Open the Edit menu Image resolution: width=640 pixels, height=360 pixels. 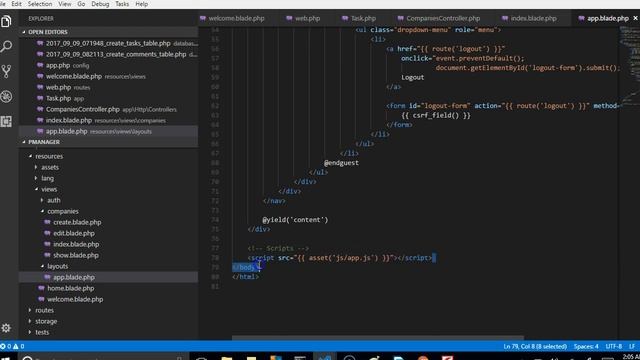(16, 4)
